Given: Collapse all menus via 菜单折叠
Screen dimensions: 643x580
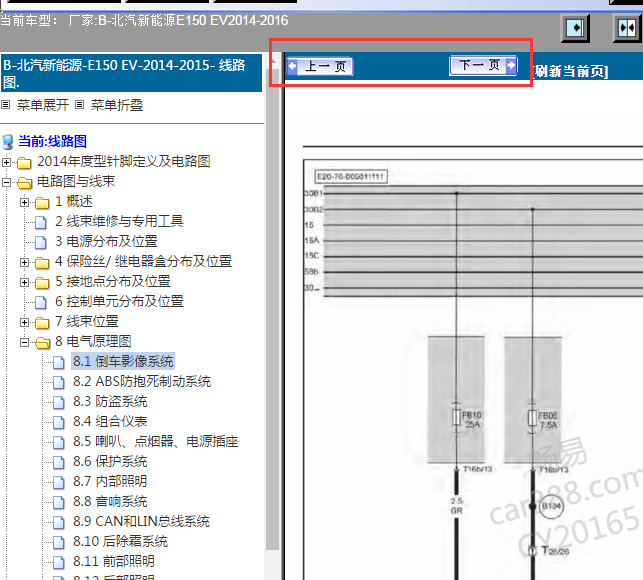Looking at the screenshot, I should click(117, 105).
